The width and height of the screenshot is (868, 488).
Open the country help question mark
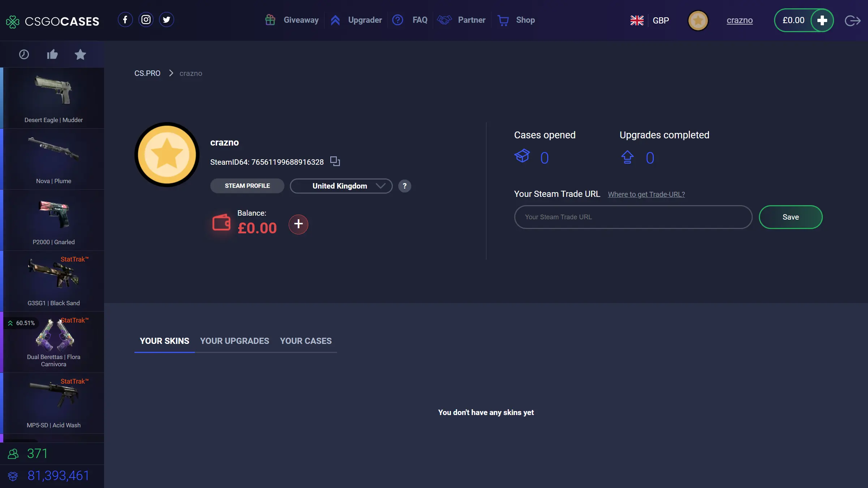click(x=404, y=186)
